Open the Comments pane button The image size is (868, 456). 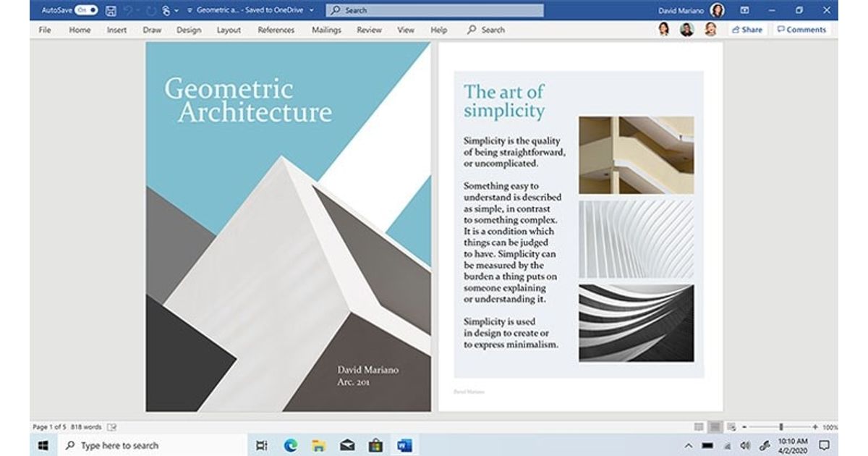pos(801,30)
